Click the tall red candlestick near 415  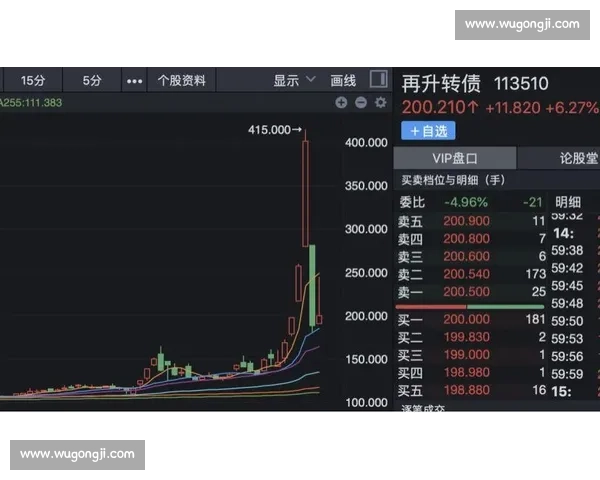coord(305,193)
